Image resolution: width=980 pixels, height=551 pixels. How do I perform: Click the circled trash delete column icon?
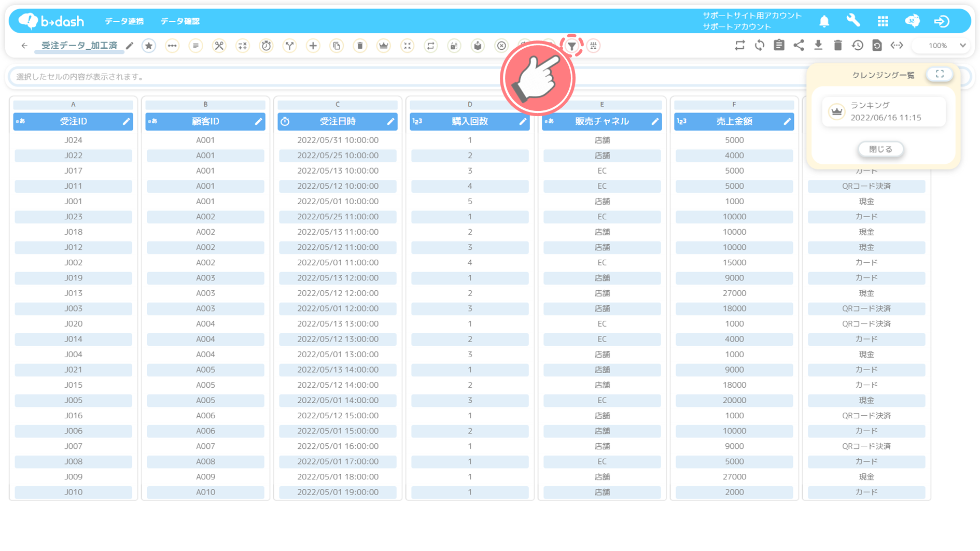point(360,46)
